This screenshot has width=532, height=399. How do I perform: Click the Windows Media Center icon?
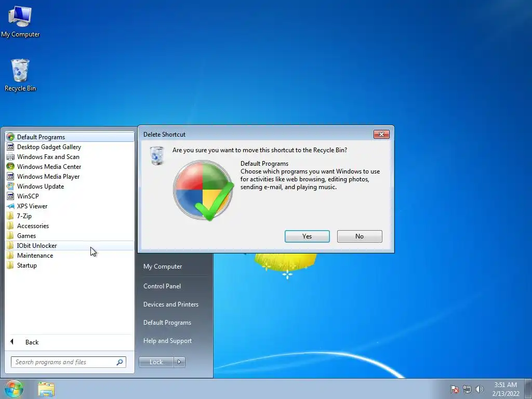pyautogui.click(x=10, y=167)
